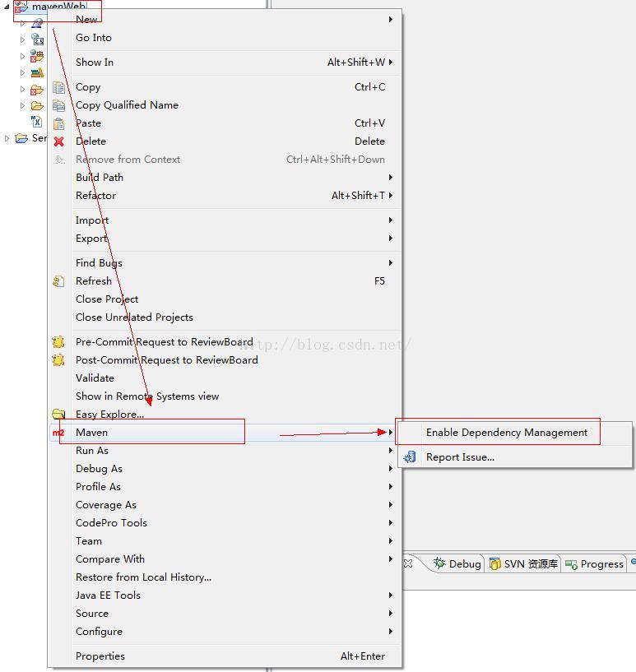Expand the Show In submenu arrow
Screen dimensions: 636x672
pos(391,63)
